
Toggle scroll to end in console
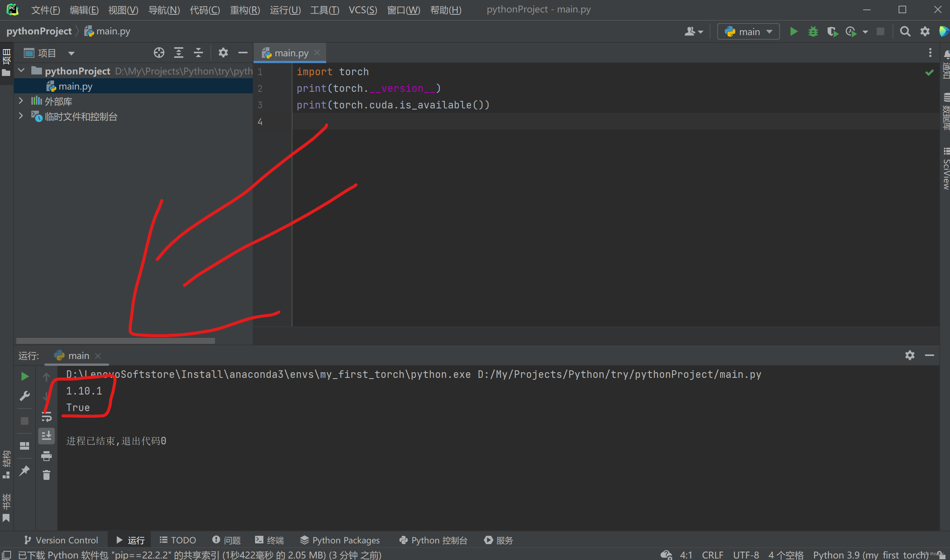pyautogui.click(x=46, y=436)
